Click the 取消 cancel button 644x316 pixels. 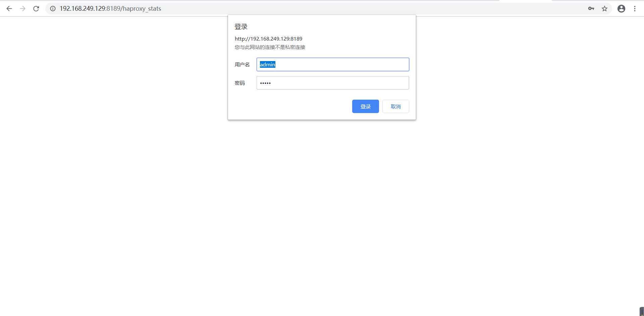396,106
